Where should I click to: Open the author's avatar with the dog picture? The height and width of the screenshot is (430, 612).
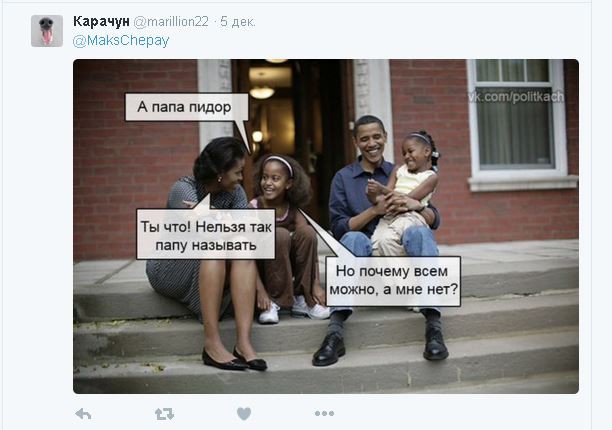[47, 31]
